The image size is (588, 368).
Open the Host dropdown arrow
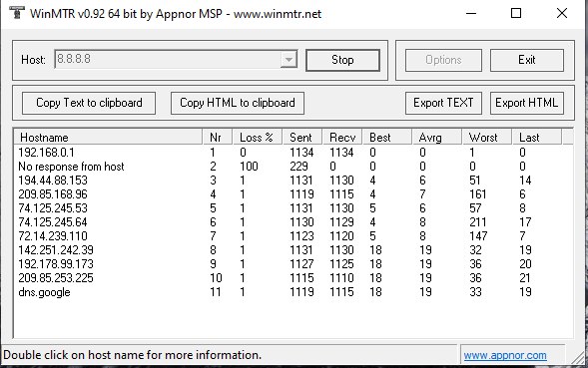289,59
